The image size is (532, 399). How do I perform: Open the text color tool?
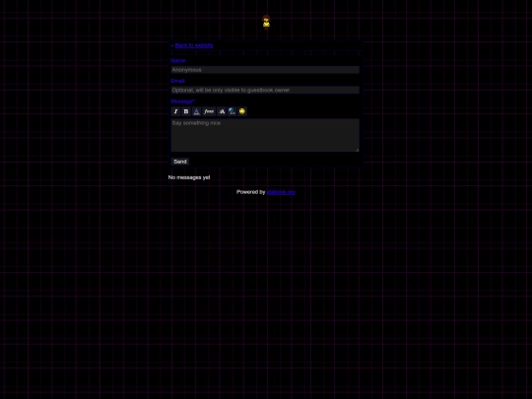196,111
